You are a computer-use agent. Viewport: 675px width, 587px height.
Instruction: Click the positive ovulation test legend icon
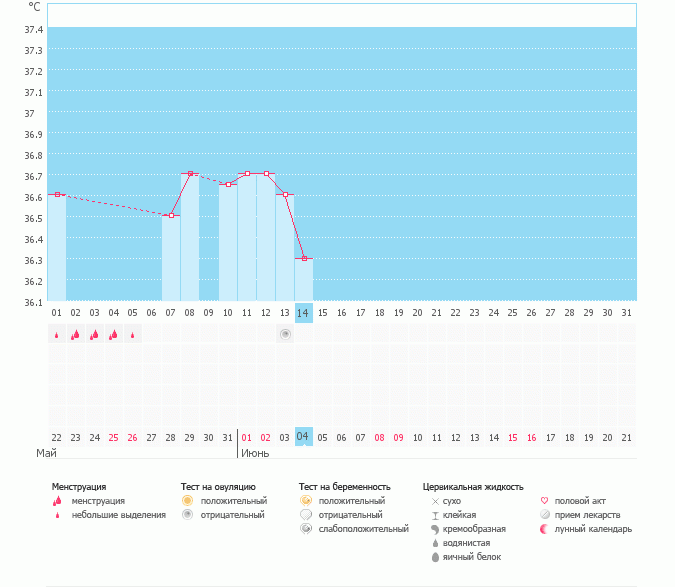(187, 500)
